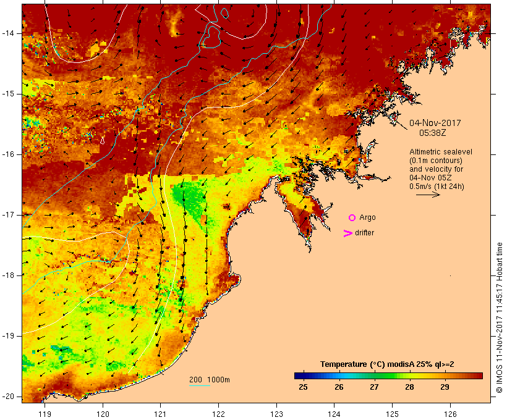Click the dark blue end of temperature colorbar
Image resolution: width=507 pixels, height=420 pixels.
(x=299, y=376)
